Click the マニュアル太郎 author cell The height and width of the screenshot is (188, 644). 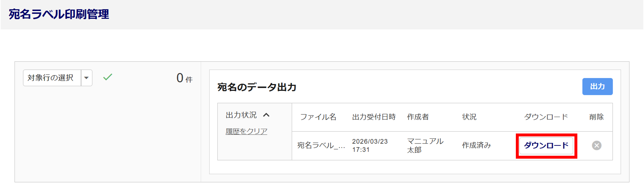tap(425, 145)
